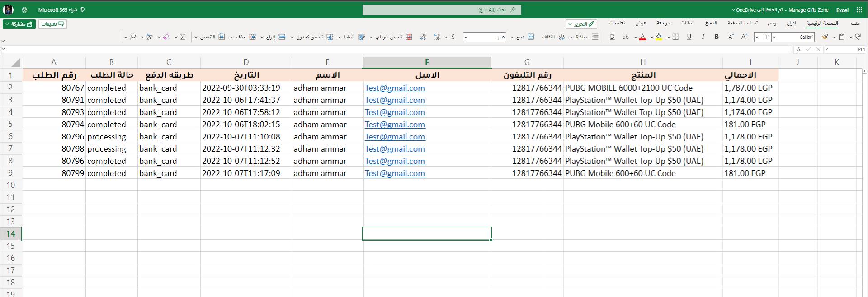Screen dimensions: 868x297
Task: Toggle Double underline formatting
Action: coord(612,37)
